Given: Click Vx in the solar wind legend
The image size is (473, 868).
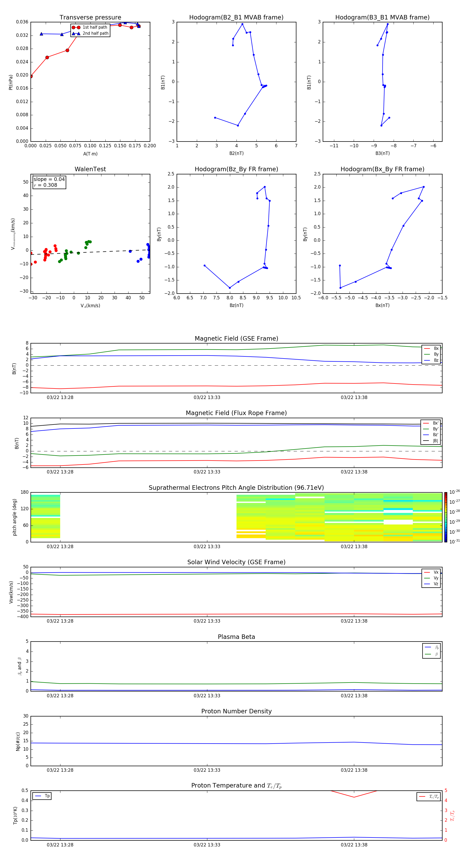Looking at the screenshot, I should click(431, 573).
